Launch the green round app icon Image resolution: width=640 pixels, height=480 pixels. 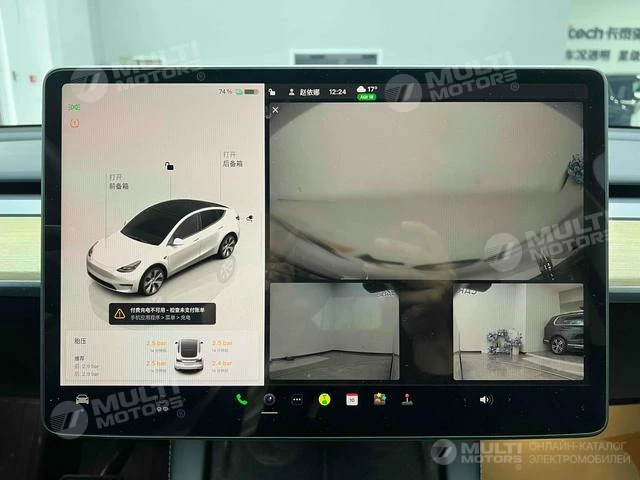click(x=324, y=399)
